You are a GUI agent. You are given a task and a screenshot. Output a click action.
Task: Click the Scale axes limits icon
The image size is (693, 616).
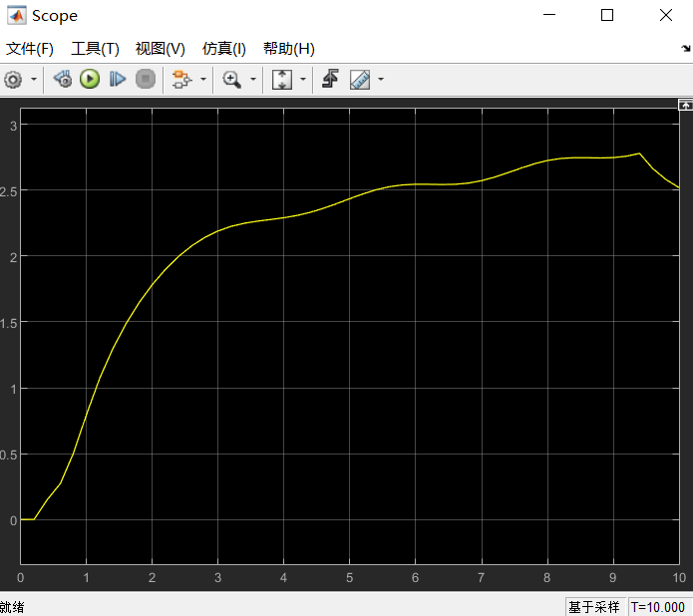coord(282,80)
